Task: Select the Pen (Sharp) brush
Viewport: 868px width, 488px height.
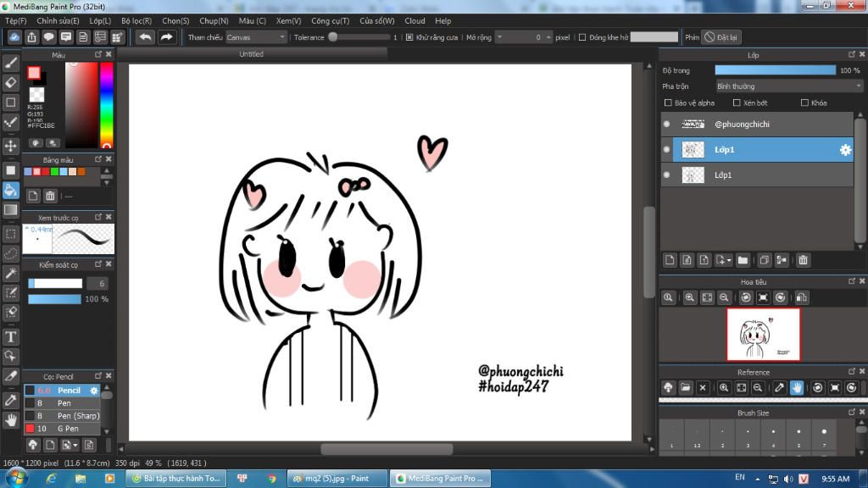Action: (62, 416)
